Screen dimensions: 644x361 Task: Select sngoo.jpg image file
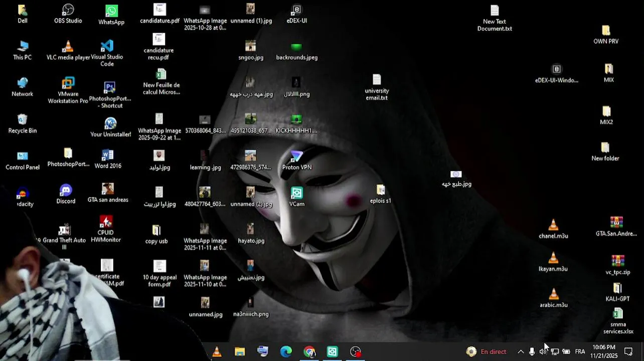[x=251, y=51]
